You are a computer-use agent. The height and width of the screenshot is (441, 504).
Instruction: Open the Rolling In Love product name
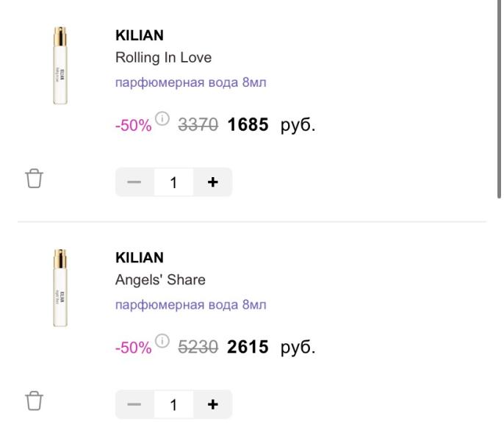click(x=163, y=57)
